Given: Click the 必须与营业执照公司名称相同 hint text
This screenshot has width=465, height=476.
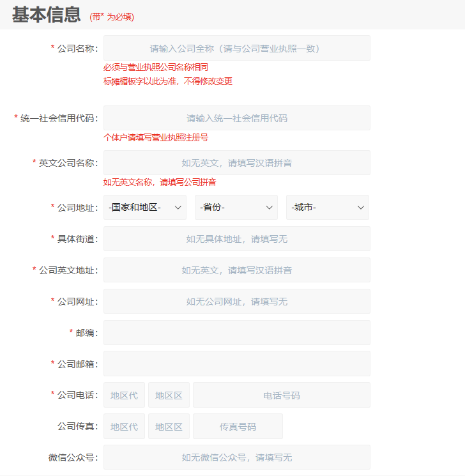Looking at the screenshot, I should pyautogui.click(x=156, y=67).
